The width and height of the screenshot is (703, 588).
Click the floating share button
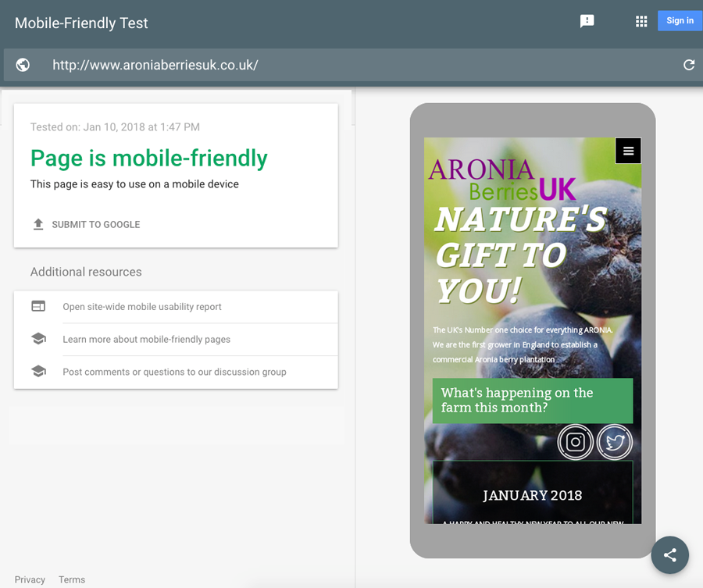coord(670,555)
